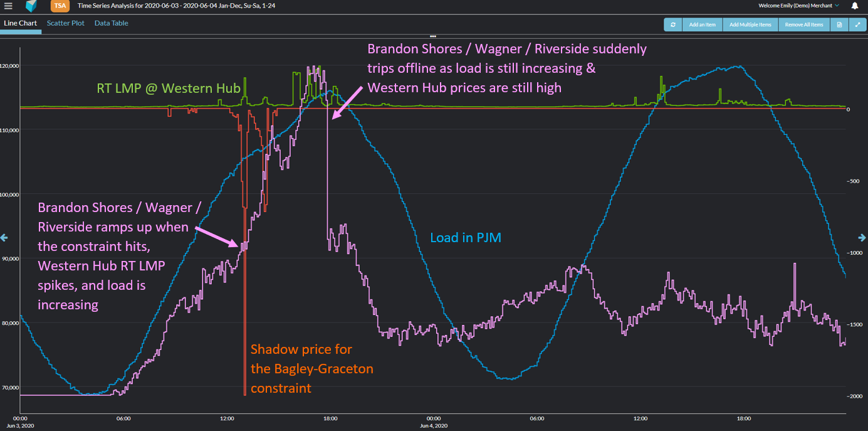Select the Line Chart tab
The width and height of the screenshot is (868, 431).
[20, 23]
